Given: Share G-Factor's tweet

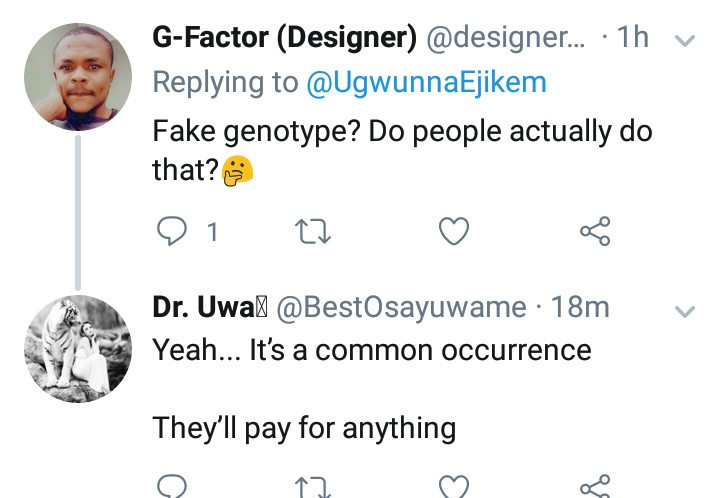Looking at the screenshot, I should (x=595, y=232).
